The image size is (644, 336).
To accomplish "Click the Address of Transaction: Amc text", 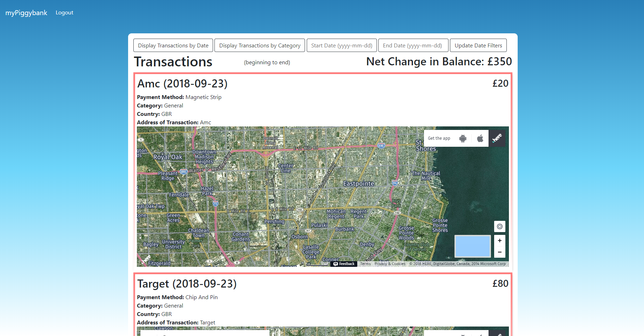I will point(174,123).
